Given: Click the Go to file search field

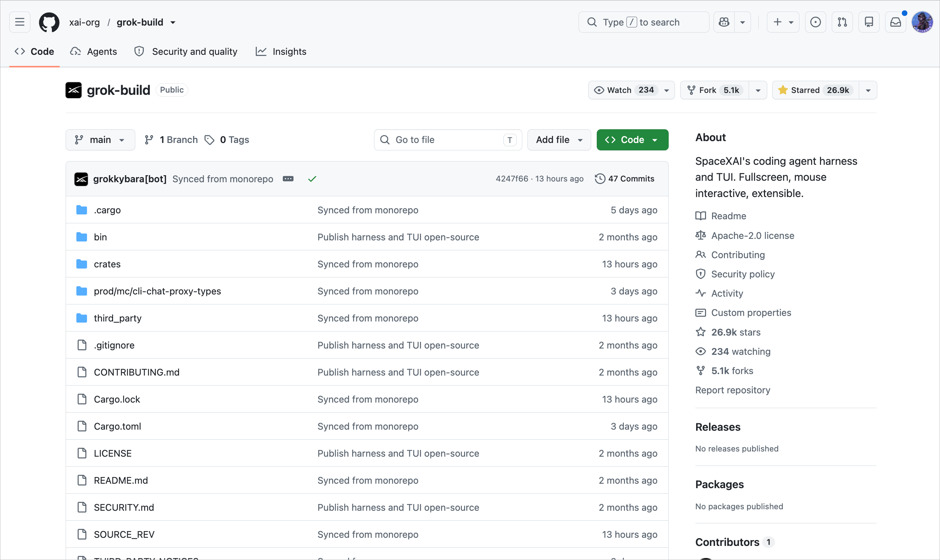Looking at the screenshot, I should coord(448,140).
